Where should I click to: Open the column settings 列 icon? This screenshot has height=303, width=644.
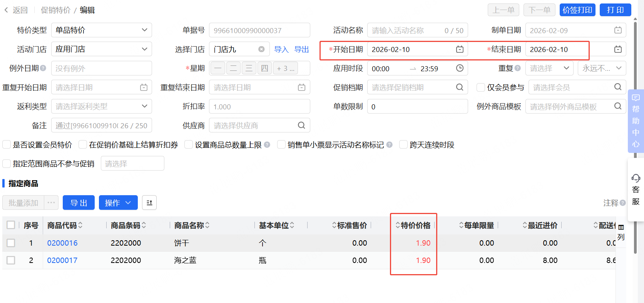coord(621,233)
